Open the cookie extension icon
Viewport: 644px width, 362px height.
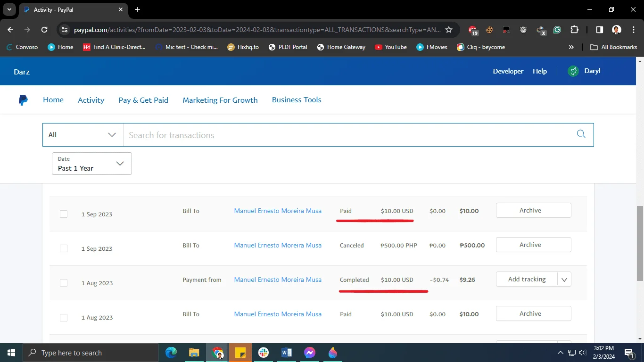[x=490, y=30]
